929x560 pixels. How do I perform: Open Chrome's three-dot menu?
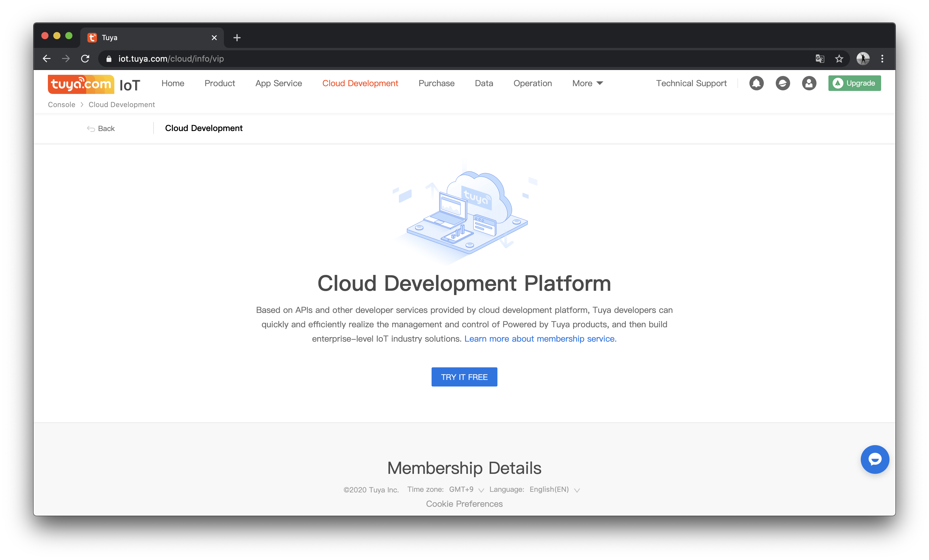(x=882, y=59)
